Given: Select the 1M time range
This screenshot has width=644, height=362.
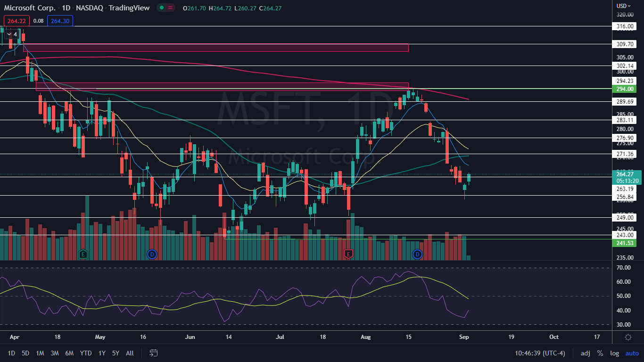Looking at the screenshot, I should click(40, 353).
